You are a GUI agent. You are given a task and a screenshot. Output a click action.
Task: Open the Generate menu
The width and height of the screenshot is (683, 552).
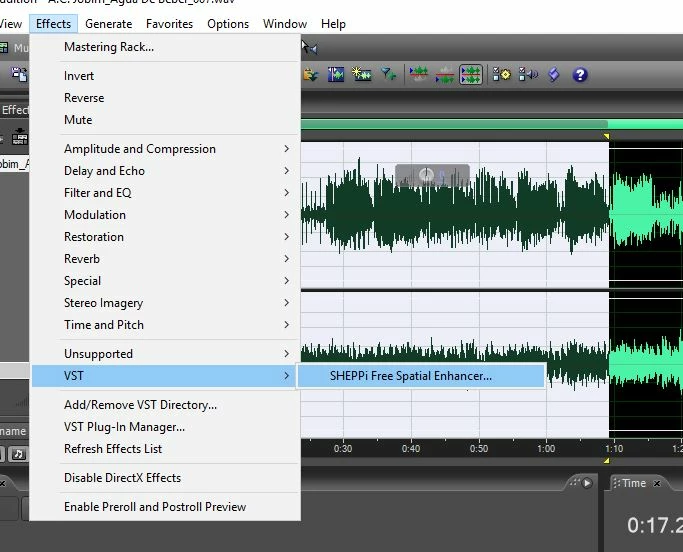pyautogui.click(x=108, y=24)
